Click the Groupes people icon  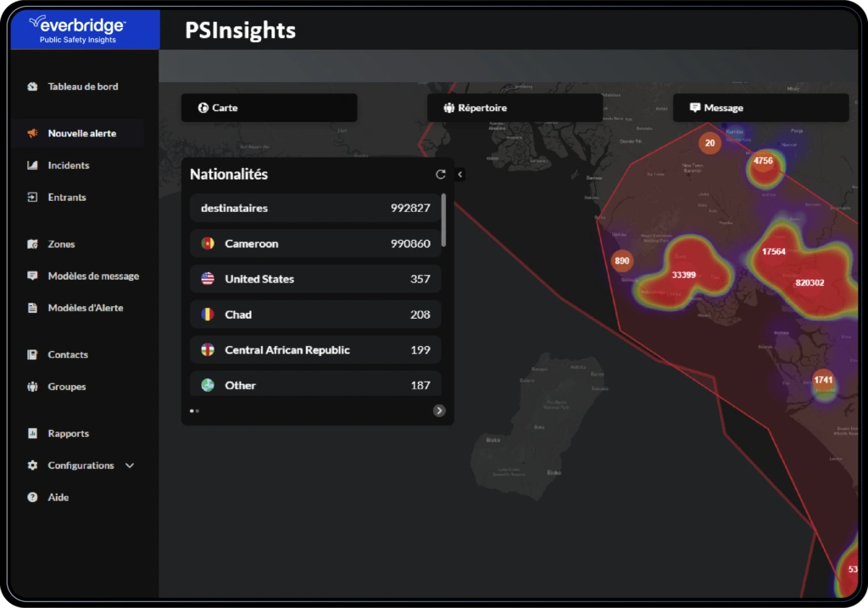[33, 387]
